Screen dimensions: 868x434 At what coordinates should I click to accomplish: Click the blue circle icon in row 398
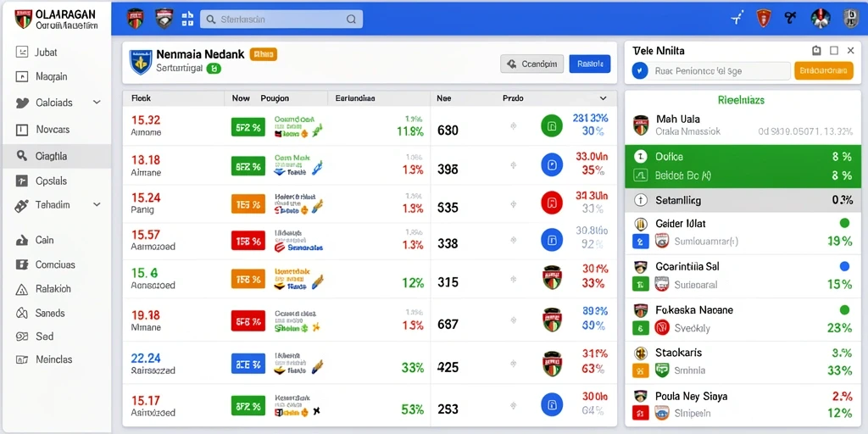[551, 164]
